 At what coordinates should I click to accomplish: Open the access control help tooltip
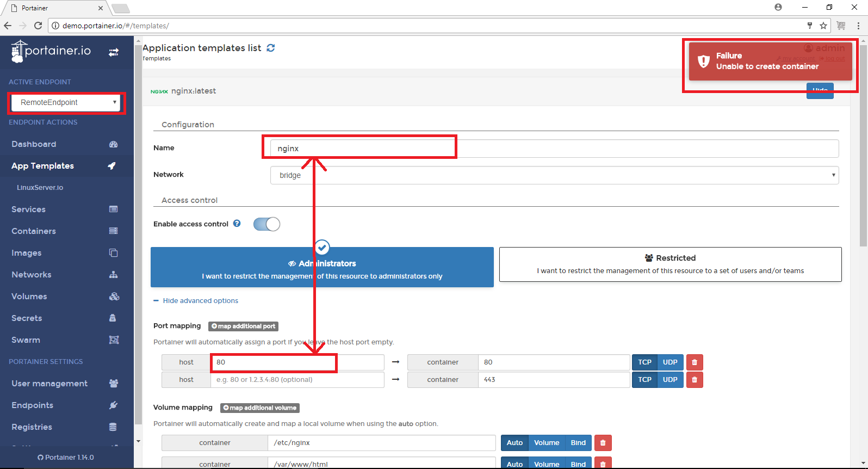(x=237, y=223)
